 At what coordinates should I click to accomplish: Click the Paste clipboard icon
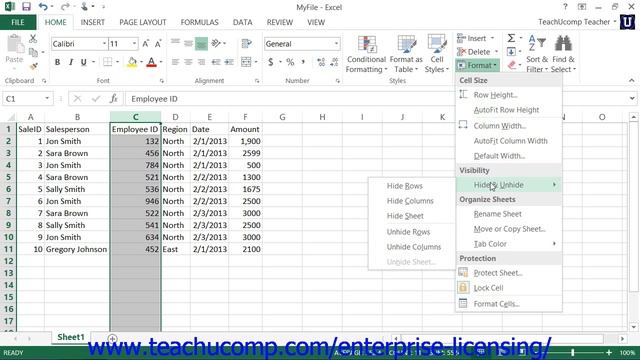[15, 44]
